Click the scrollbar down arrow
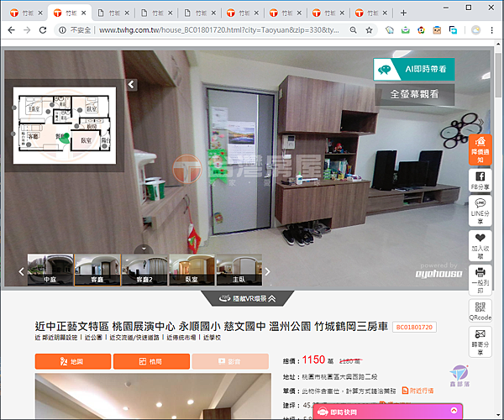Screen dimensions: 504x420 coord(498,416)
